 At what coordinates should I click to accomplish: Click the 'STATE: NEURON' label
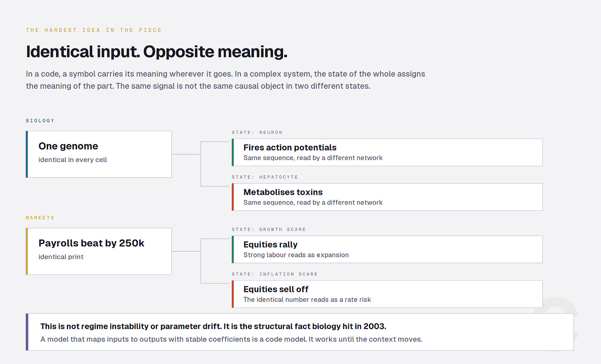[257, 132]
